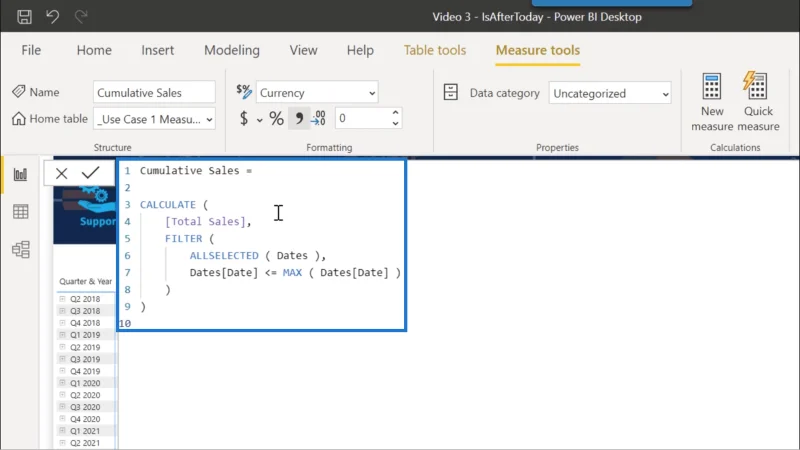
Task: Decrease decimal places with down arrow
Action: [395, 123]
